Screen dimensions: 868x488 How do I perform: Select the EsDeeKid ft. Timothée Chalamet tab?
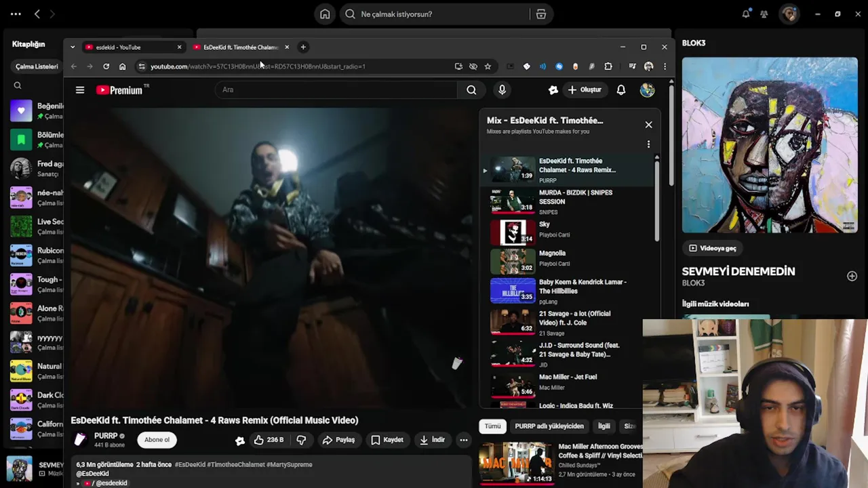point(241,47)
